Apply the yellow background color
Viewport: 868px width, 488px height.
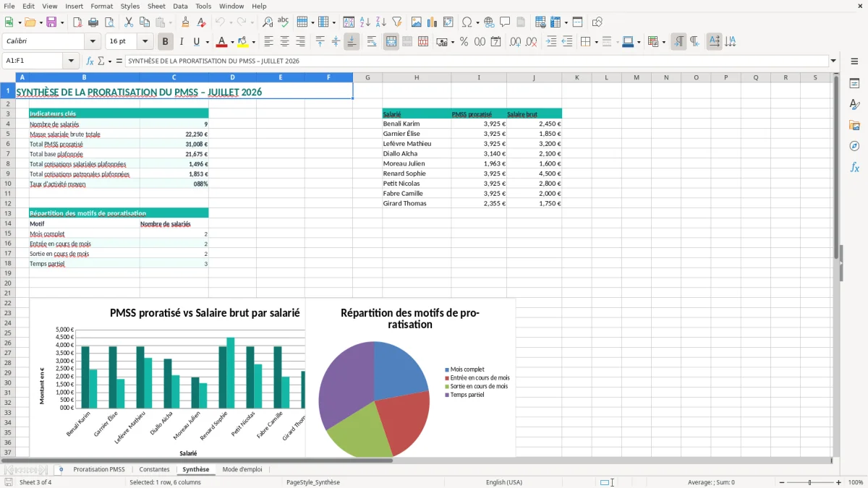(x=243, y=42)
